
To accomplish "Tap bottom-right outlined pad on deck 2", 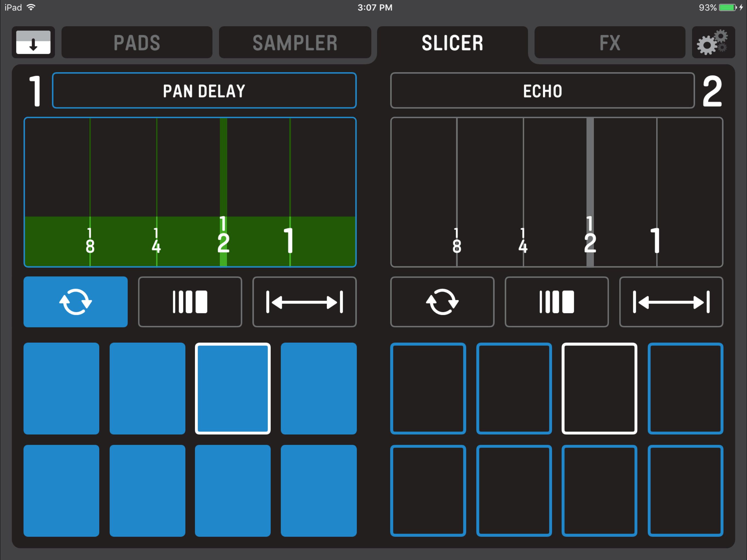I will tap(685, 491).
